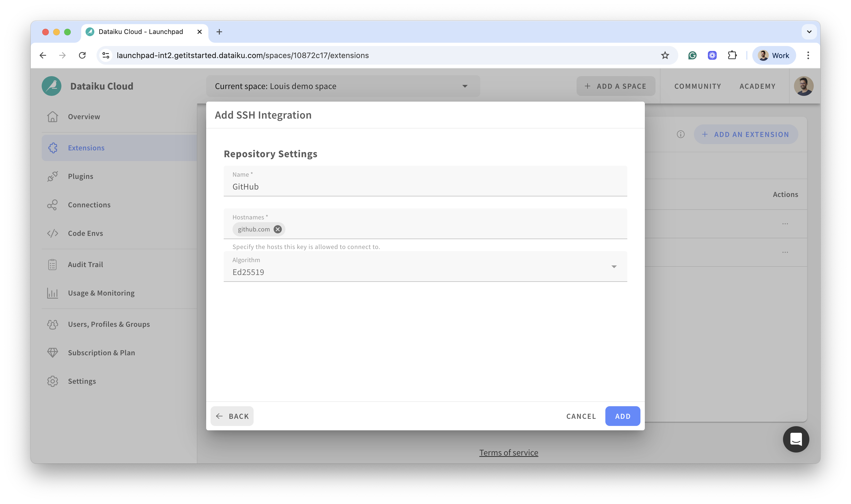Click the Code Envs brackets icon
851x504 pixels.
(x=53, y=233)
